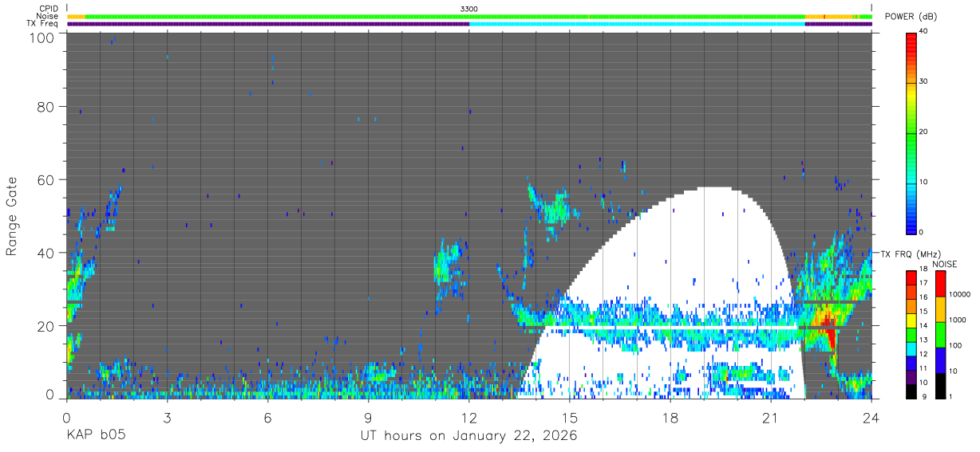
Task: Click the red segment of the NOISE legend
Action: tap(940, 283)
